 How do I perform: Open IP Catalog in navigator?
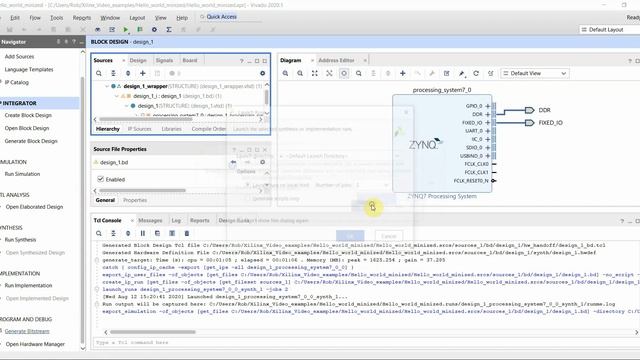pos(16,82)
